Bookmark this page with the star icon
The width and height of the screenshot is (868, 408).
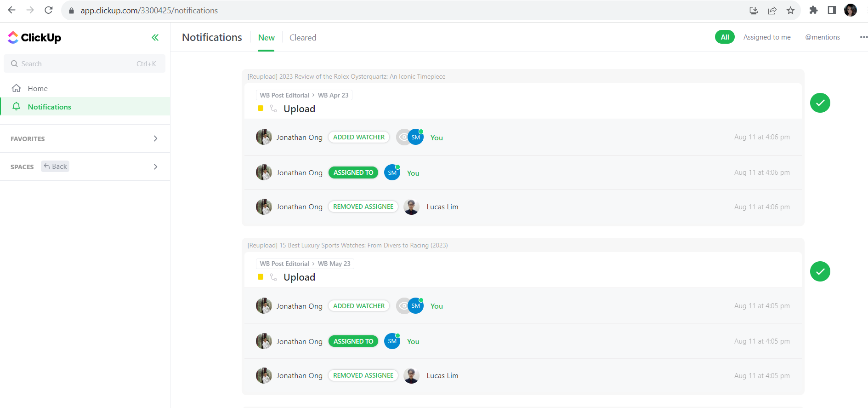[790, 10]
